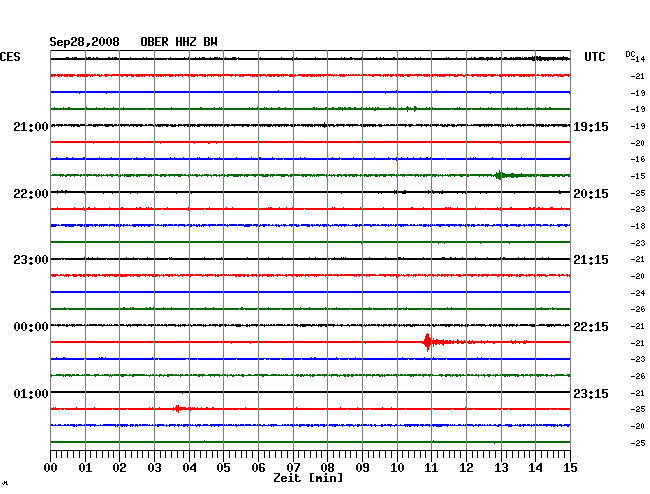Click the "00:00" local time label
Viewport: 650px width, 494px height.
click(31, 327)
